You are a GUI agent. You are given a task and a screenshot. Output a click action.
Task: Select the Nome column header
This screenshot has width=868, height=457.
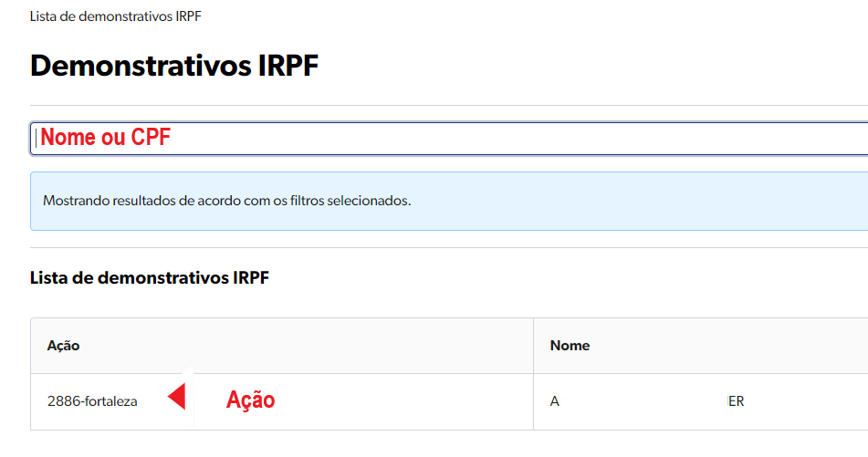coord(570,346)
